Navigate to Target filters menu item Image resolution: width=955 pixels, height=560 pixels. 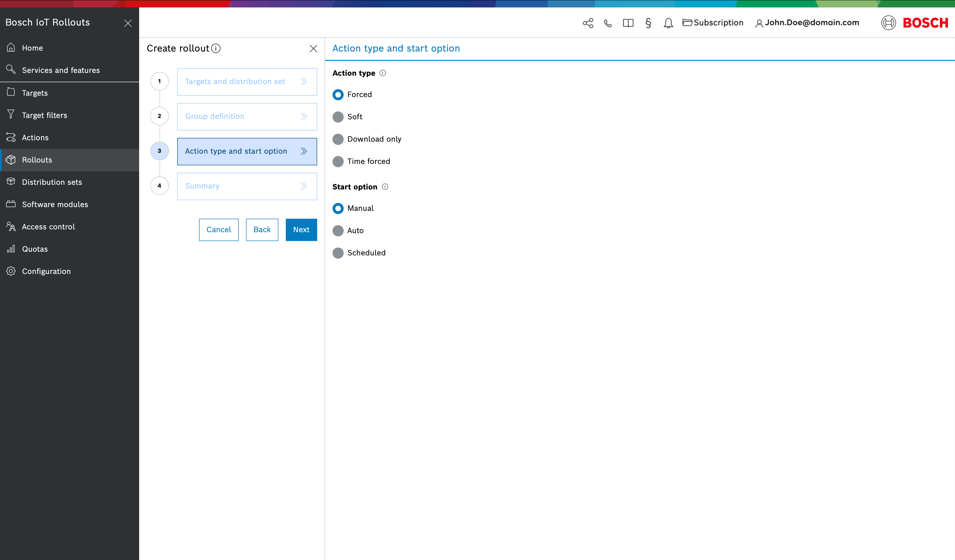coord(44,115)
